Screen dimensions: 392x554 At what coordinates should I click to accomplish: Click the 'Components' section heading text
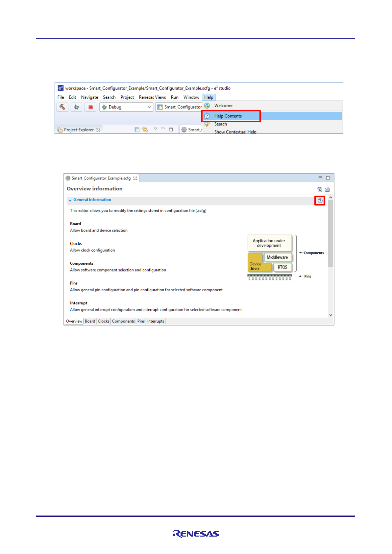pyautogui.click(x=82, y=263)
